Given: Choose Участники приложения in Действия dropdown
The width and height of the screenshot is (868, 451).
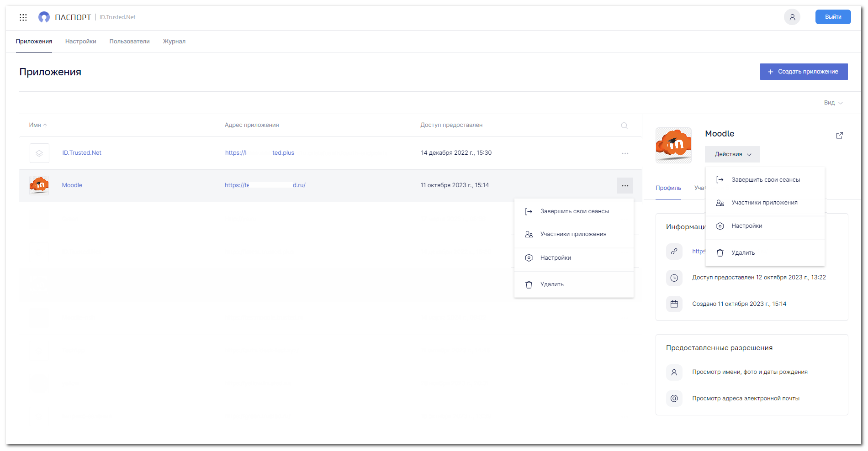Looking at the screenshot, I should (765, 203).
